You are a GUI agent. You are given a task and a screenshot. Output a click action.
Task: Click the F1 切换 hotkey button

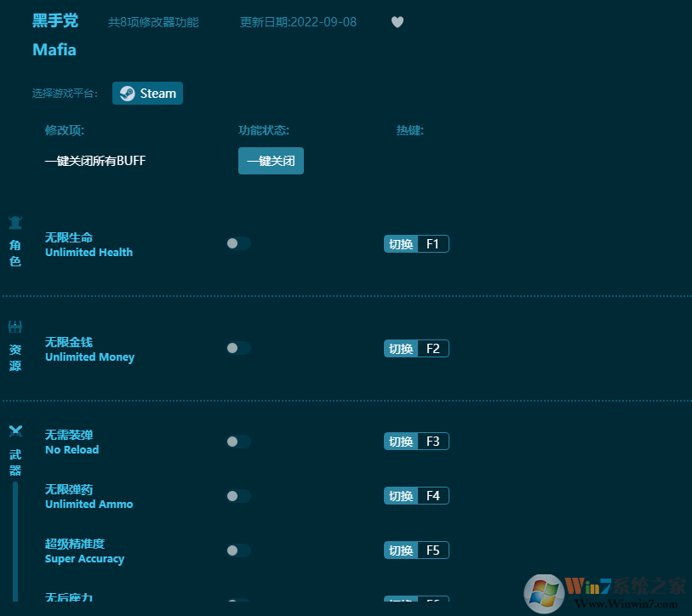pos(416,243)
